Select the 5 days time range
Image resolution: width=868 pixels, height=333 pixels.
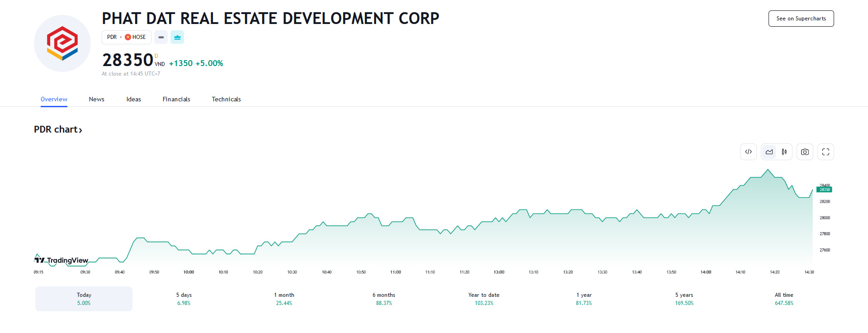tap(184, 299)
